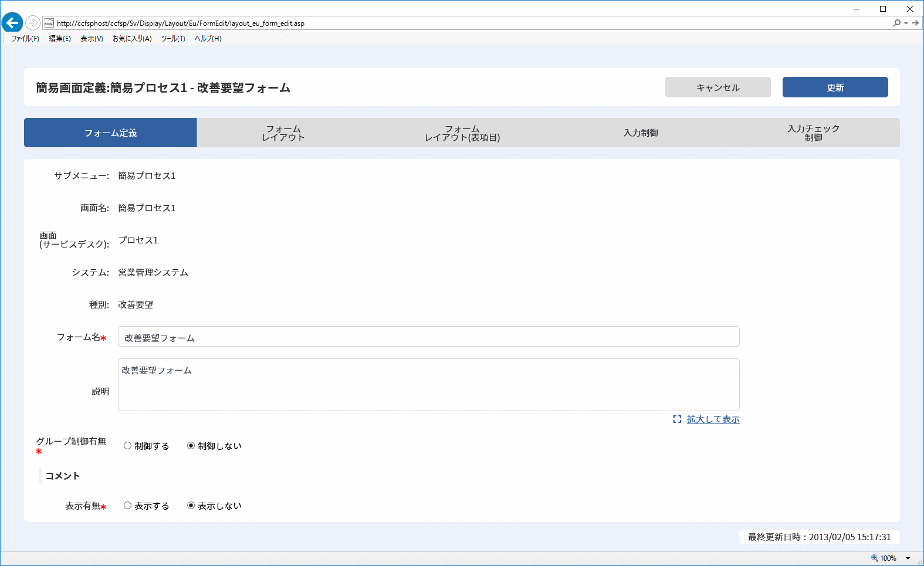Open the 編集(E) menu
This screenshot has height=566, width=924.
pyautogui.click(x=60, y=39)
